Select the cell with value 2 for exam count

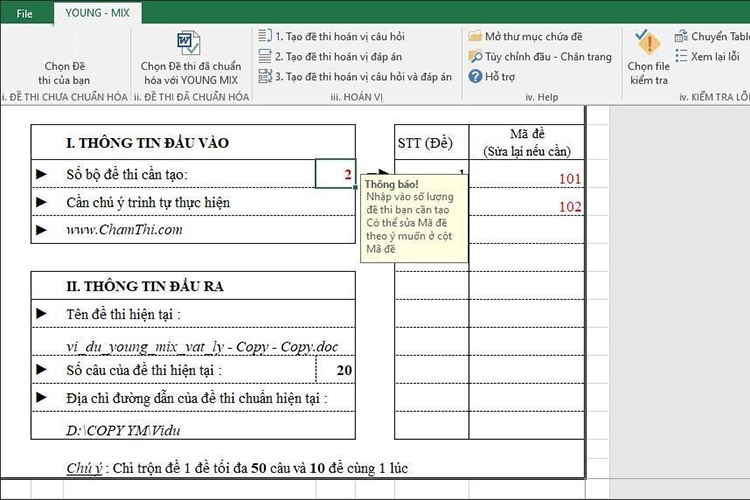335,174
